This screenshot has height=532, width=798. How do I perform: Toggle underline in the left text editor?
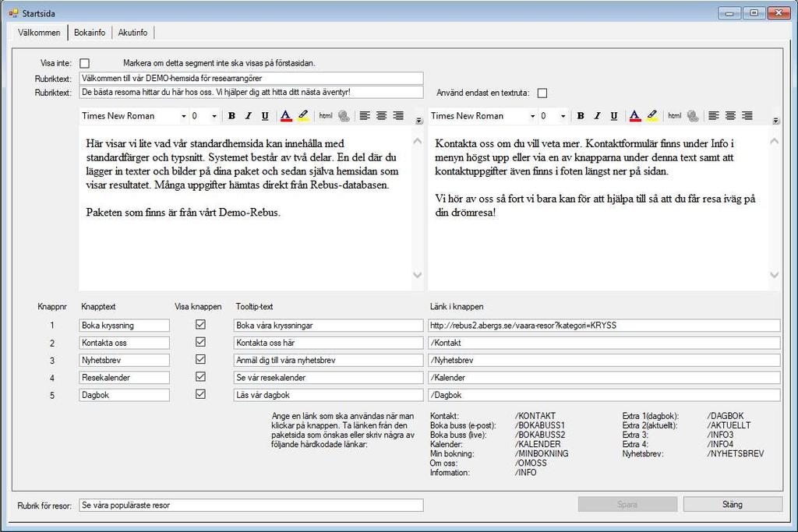[x=265, y=116]
